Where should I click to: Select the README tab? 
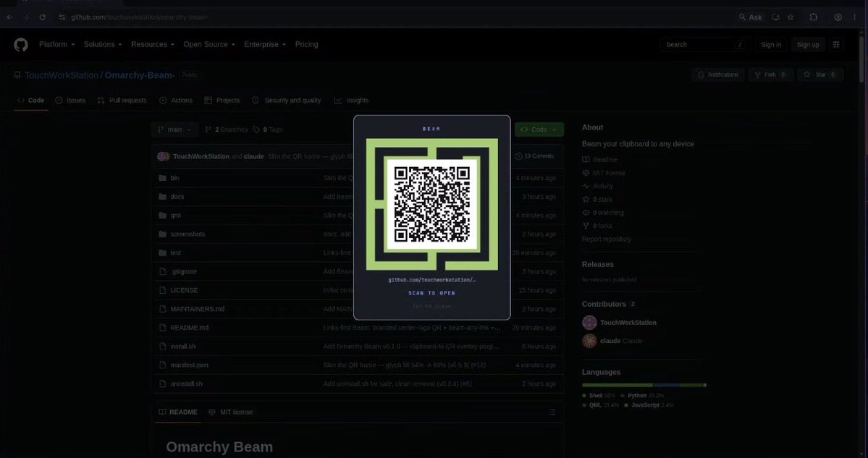point(177,412)
